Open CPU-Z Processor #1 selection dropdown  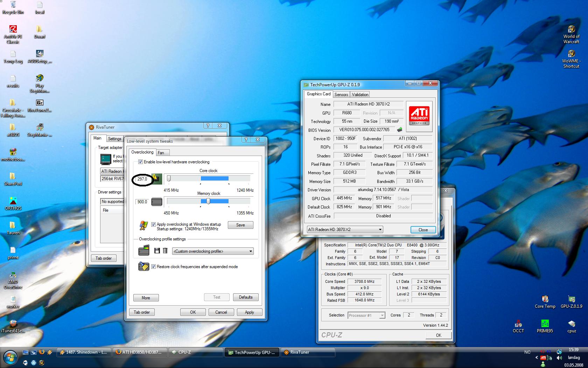[x=366, y=315]
